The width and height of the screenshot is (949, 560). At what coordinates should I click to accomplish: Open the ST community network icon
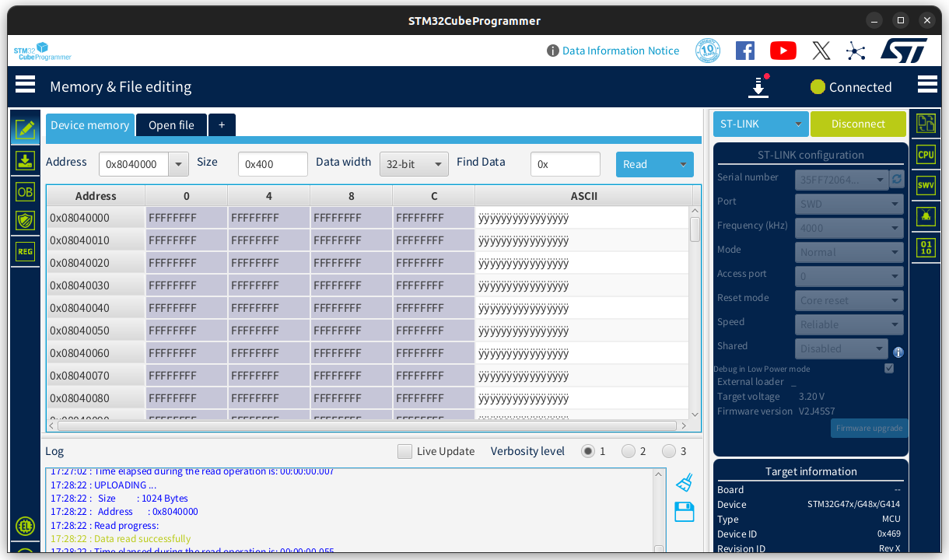856,51
